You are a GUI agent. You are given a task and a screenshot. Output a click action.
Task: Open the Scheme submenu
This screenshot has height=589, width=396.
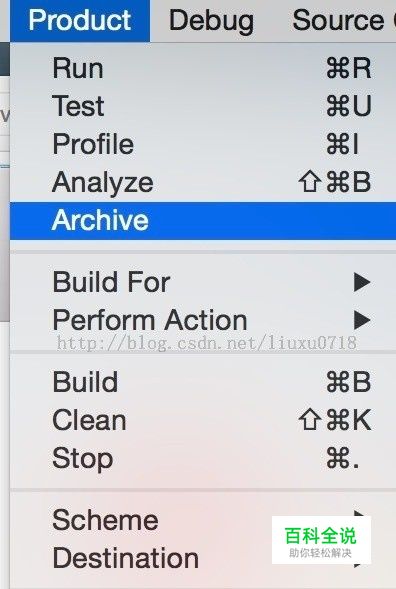coord(203,520)
